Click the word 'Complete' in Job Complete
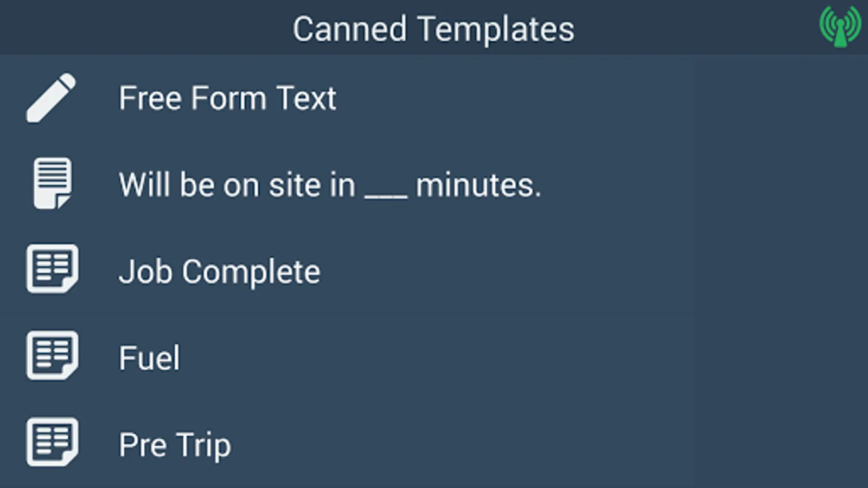 tap(251, 272)
